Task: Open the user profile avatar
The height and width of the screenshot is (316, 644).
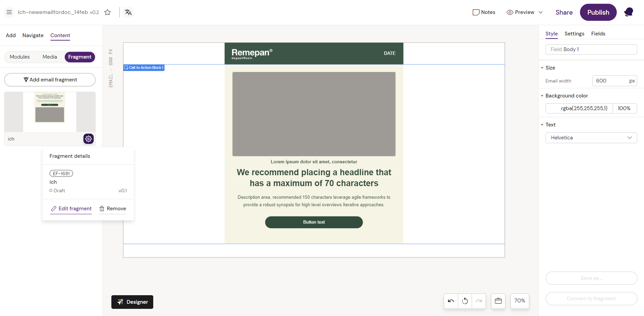Action: (628, 12)
